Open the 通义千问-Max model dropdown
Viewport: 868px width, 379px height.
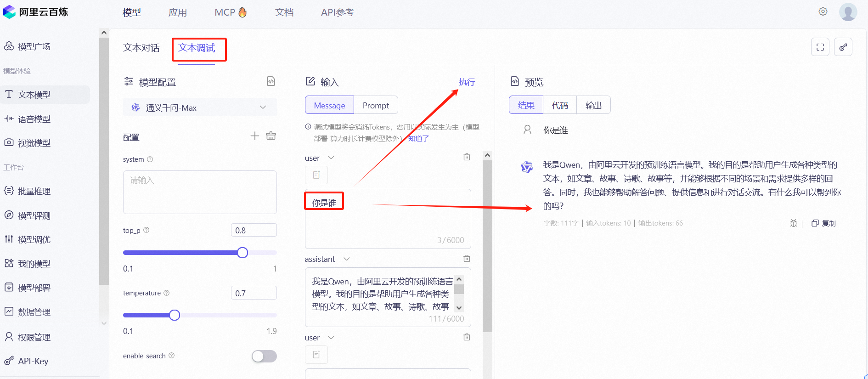tap(200, 107)
